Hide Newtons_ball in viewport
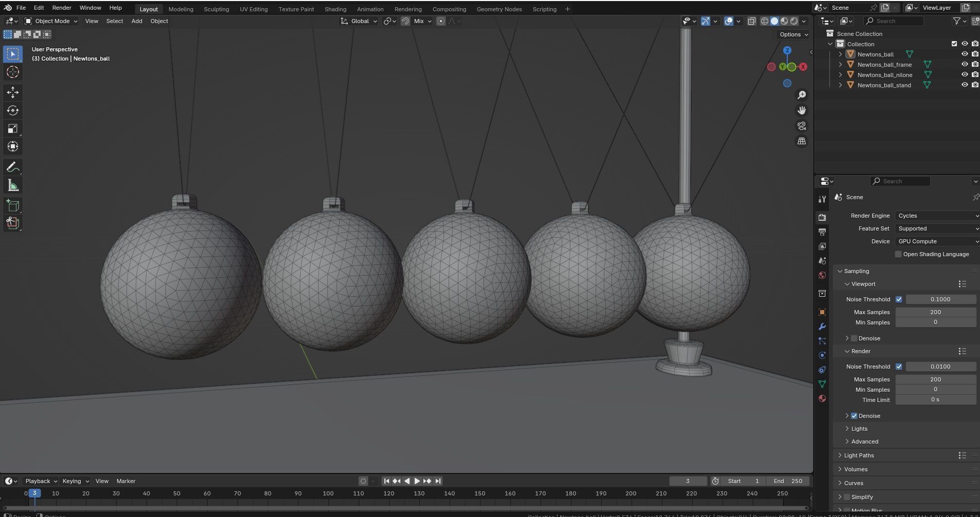The image size is (980, 517). coord(965,54)
